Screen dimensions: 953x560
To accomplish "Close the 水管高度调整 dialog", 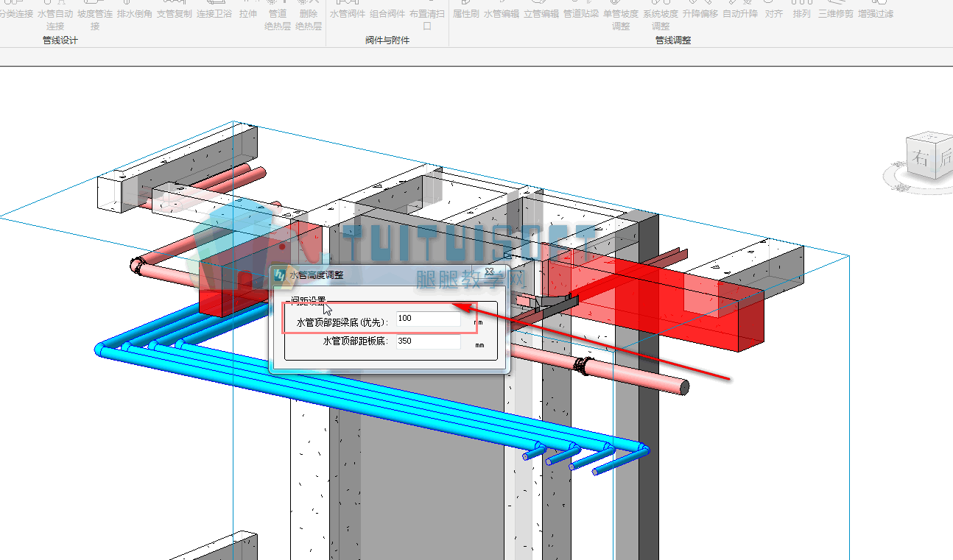I will (x=489, y=272).
